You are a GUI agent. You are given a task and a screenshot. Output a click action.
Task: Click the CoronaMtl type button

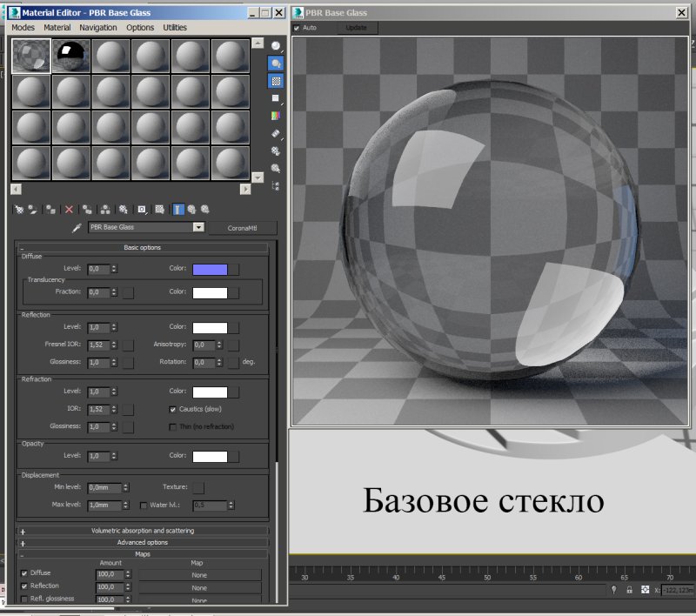point(242,227)
